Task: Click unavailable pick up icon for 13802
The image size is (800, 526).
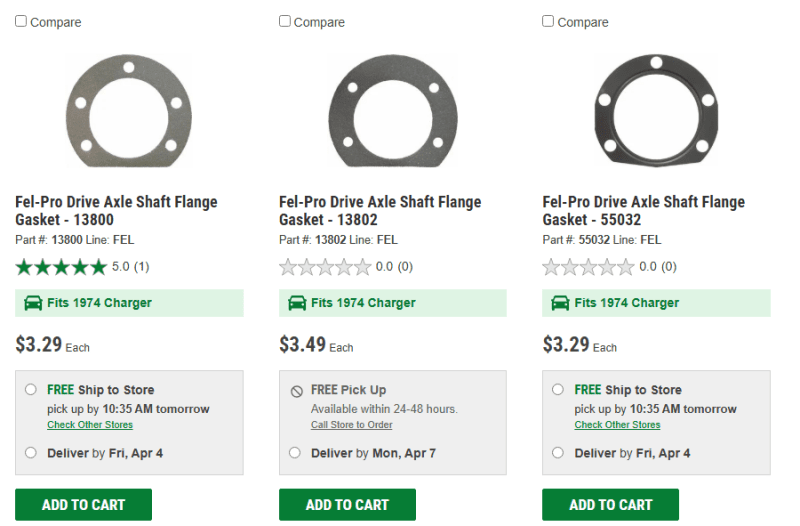Action: [x=296, y=391]
